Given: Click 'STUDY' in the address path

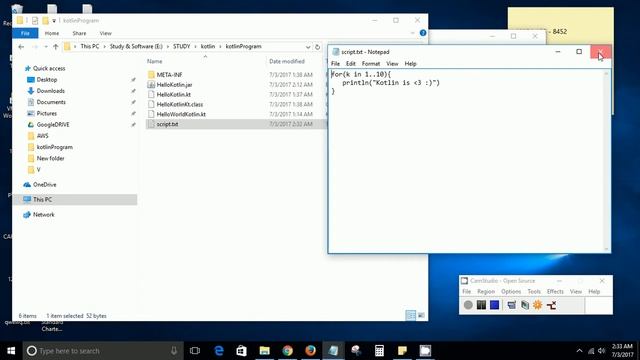Looking at the screenshot, I should [x=181, y=47].
